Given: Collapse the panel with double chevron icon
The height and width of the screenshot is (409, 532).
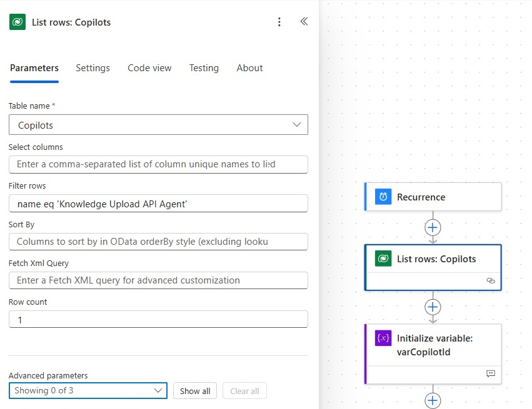Looking at the screenshot, I should pos(304,22).
